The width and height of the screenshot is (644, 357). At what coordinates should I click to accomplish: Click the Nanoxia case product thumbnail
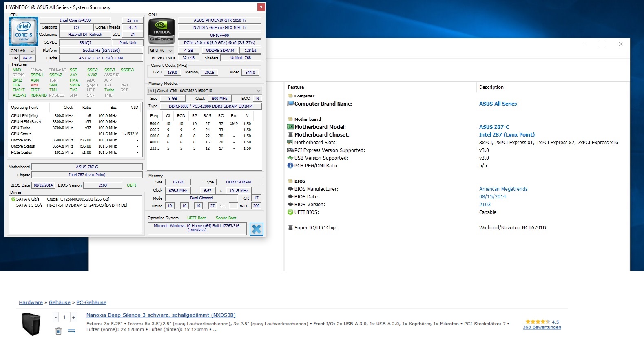tap(31, 324)
